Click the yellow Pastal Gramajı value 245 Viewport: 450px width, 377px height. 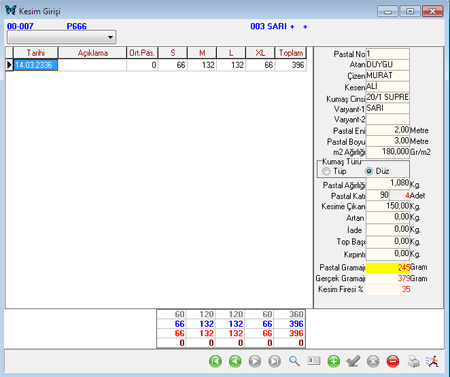tap(388, 268)
